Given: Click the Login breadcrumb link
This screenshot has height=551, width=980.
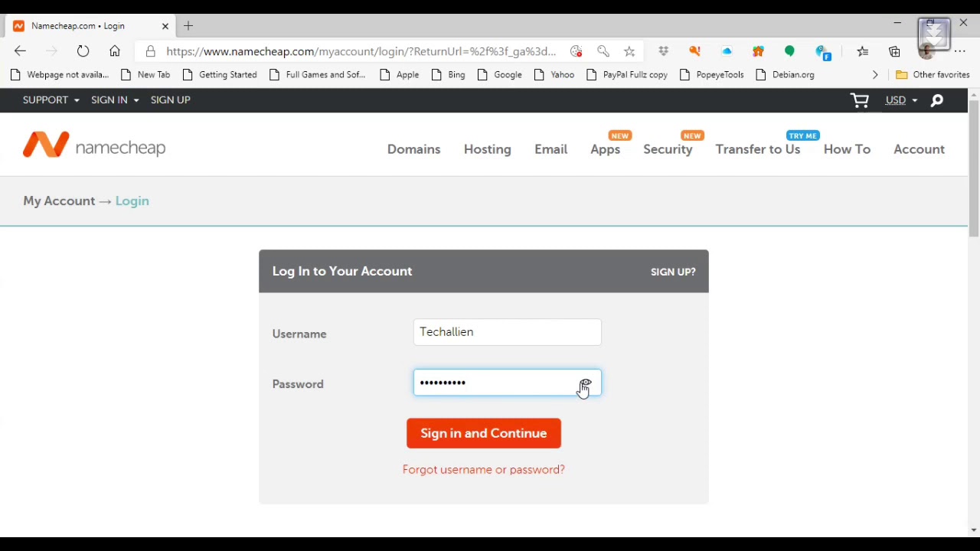Looking at the screenshot, I should pyautogui.click(x=132, y=201).
